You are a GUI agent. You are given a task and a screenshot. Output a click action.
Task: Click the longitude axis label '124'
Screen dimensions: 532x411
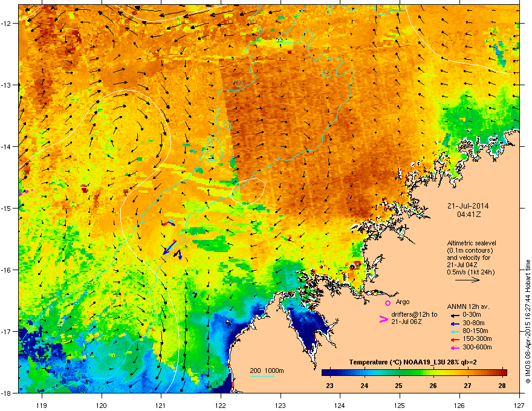pos(340,405)
